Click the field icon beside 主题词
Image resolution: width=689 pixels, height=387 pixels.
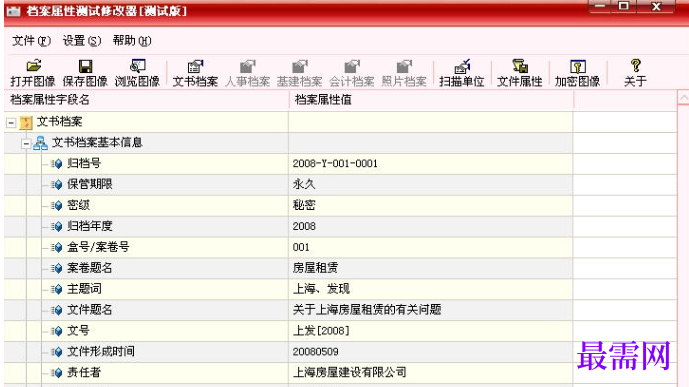(x=56, y=289)
